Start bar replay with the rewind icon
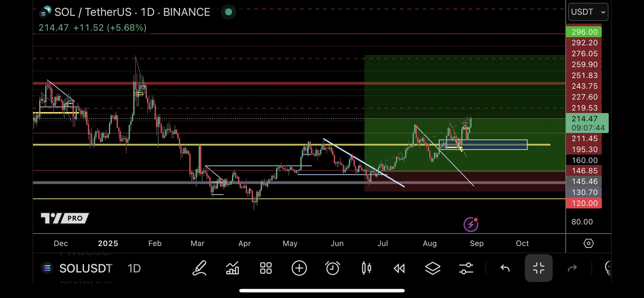 (399, 269)
